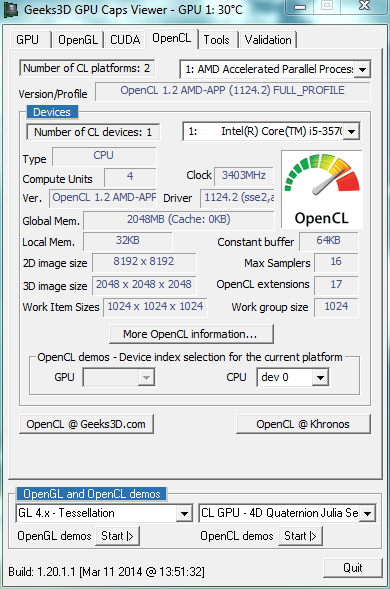Click the disabled GPU device index dropdown
Viewport: 390px width, 589px height.
119,378
